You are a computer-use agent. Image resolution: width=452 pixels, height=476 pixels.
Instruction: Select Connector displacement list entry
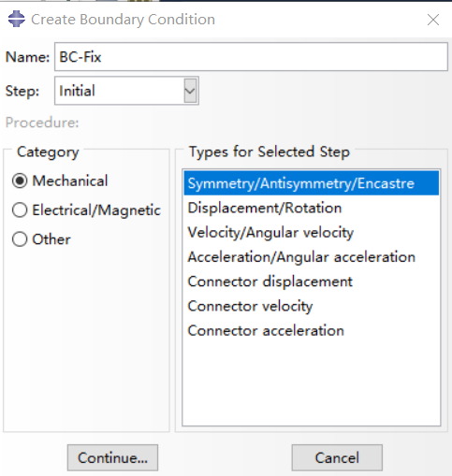[312, 281]
